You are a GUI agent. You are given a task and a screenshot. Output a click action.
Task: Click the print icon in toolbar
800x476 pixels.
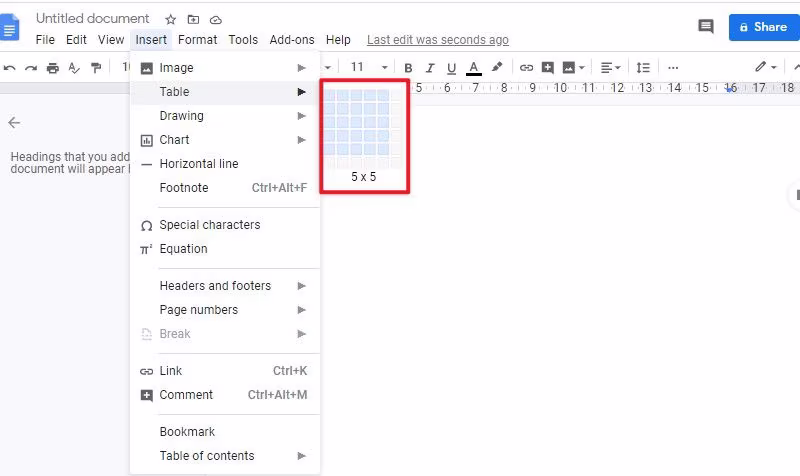click(53, 68)
